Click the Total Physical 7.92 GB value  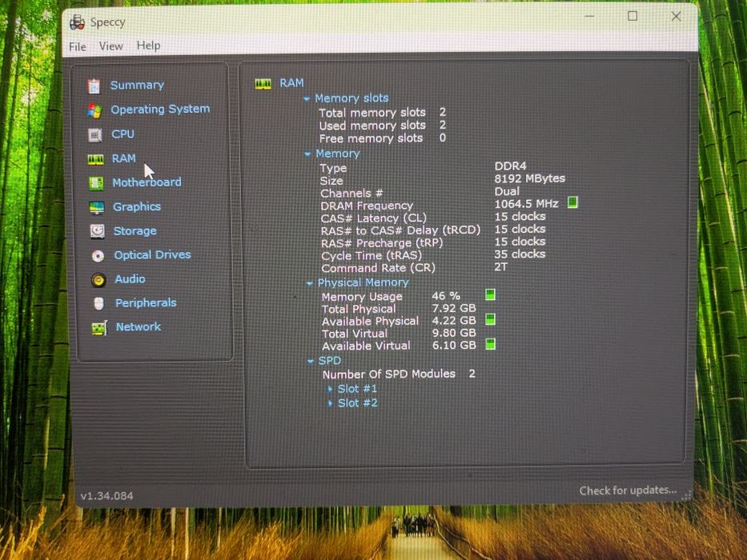[454, 309]
